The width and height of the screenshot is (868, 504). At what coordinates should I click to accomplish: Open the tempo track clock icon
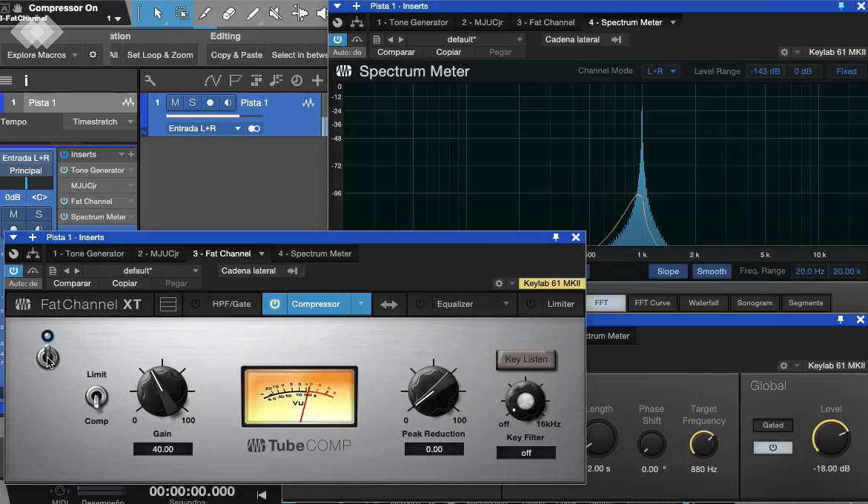[x=296, y=81]
